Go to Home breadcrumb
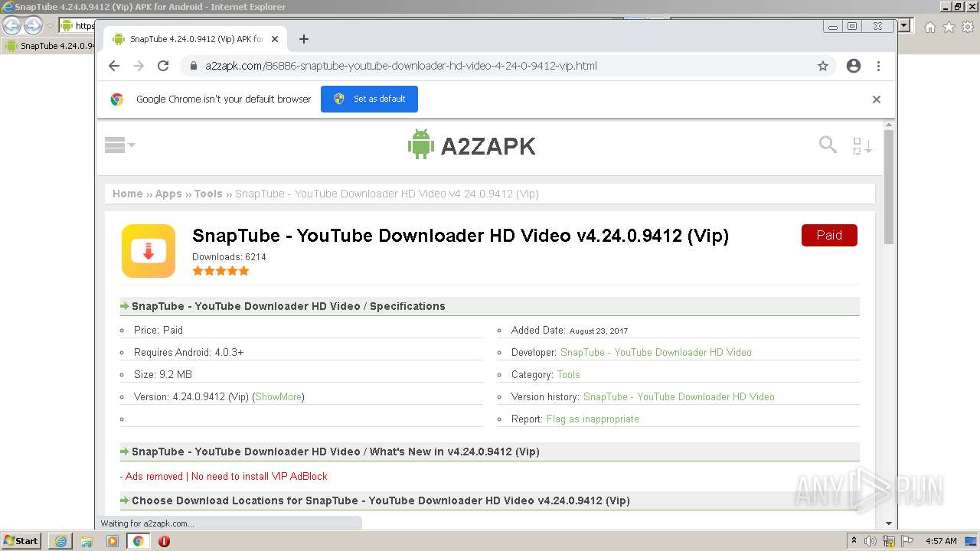Image resolution: width=980 pixels, height=551 pixels. click(127, 194)
